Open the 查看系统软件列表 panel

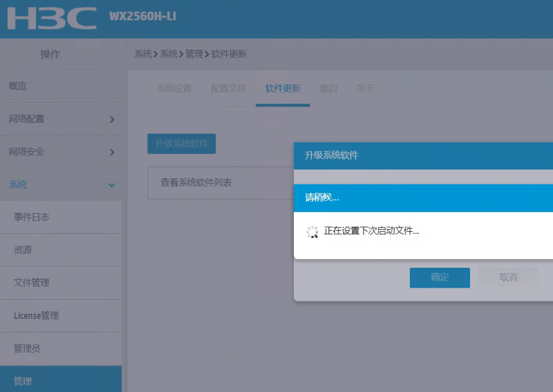pos(221,183)
